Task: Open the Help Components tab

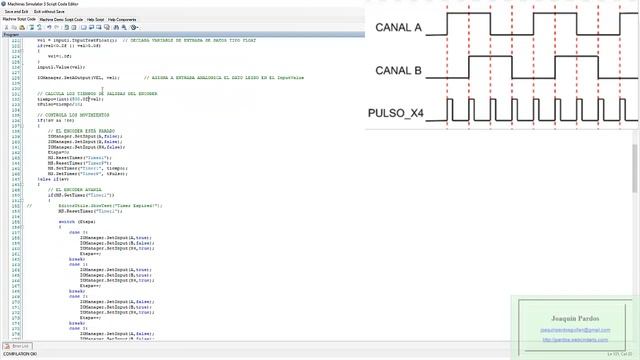Action: click(122, 19)
